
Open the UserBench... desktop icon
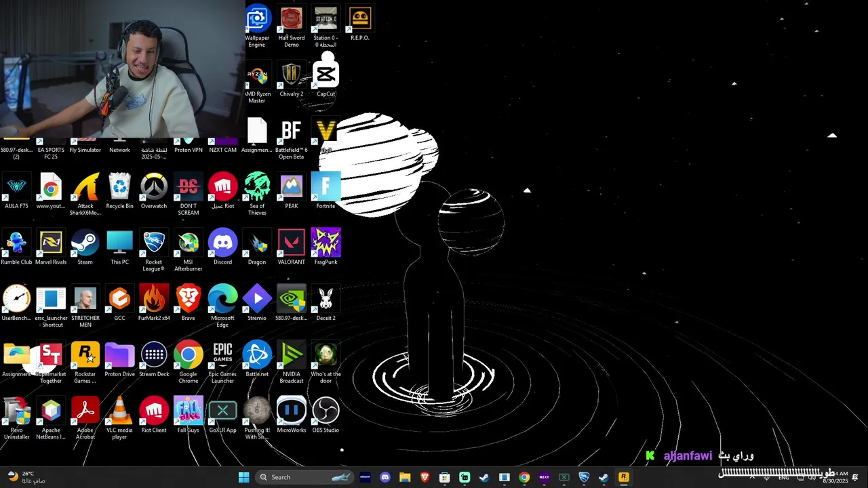(x=16, y=304)
